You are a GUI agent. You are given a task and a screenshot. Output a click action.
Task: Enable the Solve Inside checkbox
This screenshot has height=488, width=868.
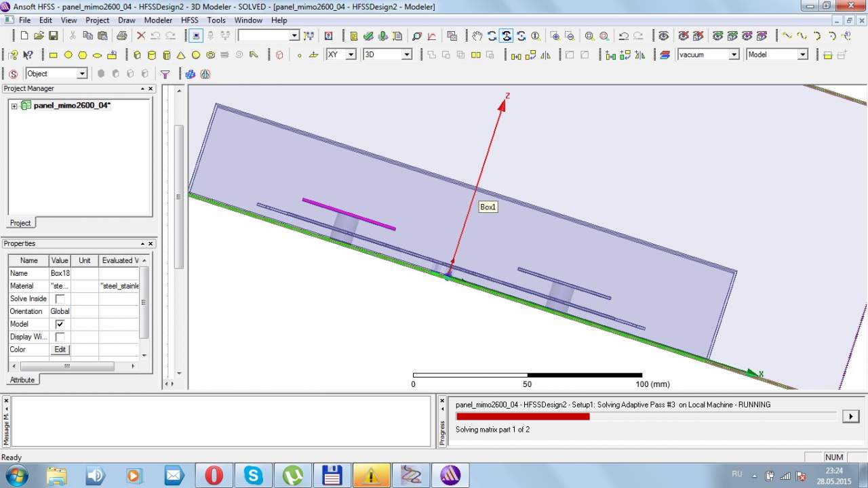60,299
